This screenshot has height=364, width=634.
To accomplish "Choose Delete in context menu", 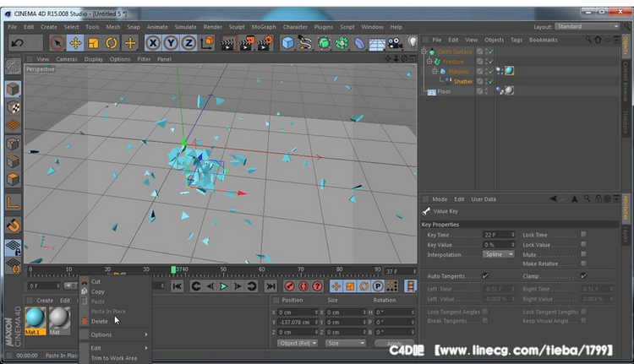I will pyautogui.click(x=100, y=322).
